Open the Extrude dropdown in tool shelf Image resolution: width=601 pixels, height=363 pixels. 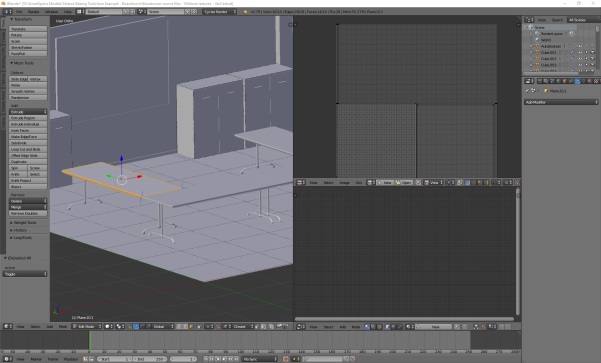pos(28,112)
